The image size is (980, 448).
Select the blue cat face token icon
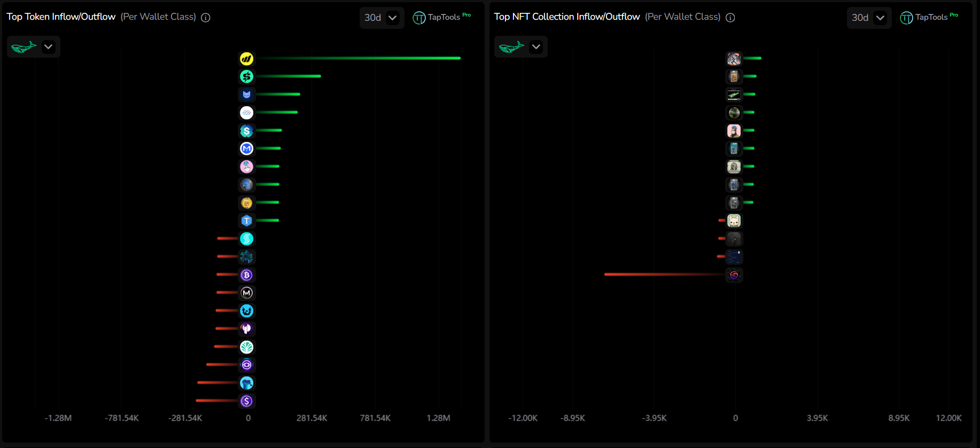(x=246, y=95)
